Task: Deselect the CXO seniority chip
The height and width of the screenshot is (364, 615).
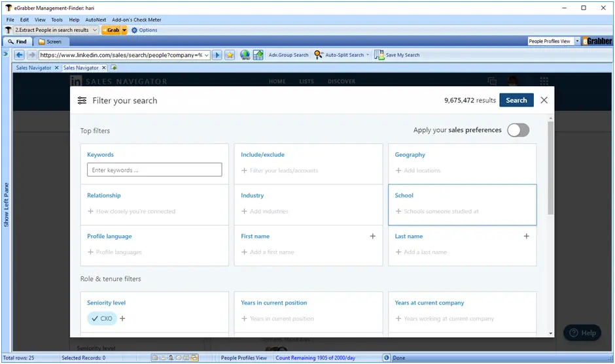Action: click(101, 318)
